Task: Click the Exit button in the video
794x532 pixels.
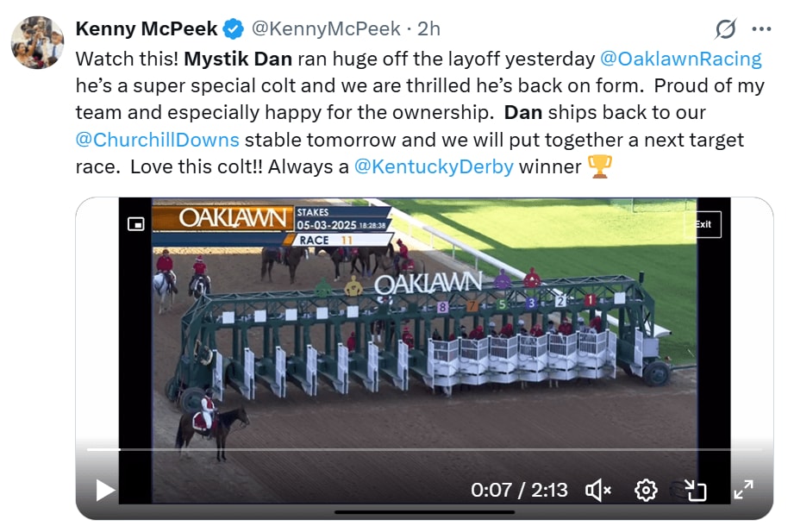Action: coord(703,224)
